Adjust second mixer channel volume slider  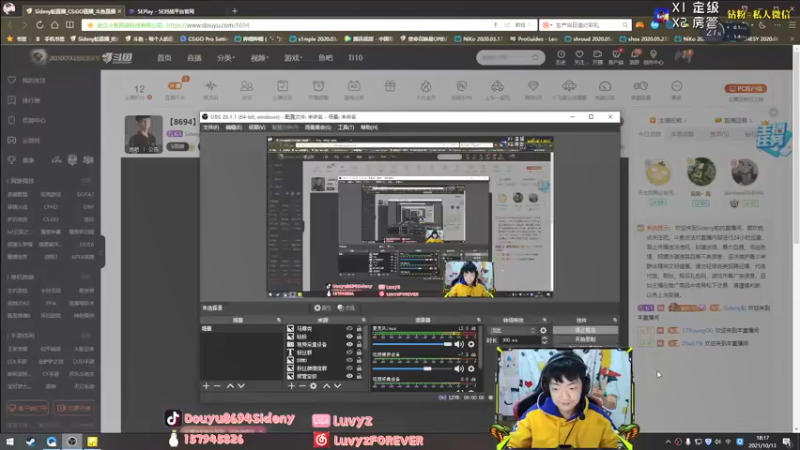coord(412,368)
